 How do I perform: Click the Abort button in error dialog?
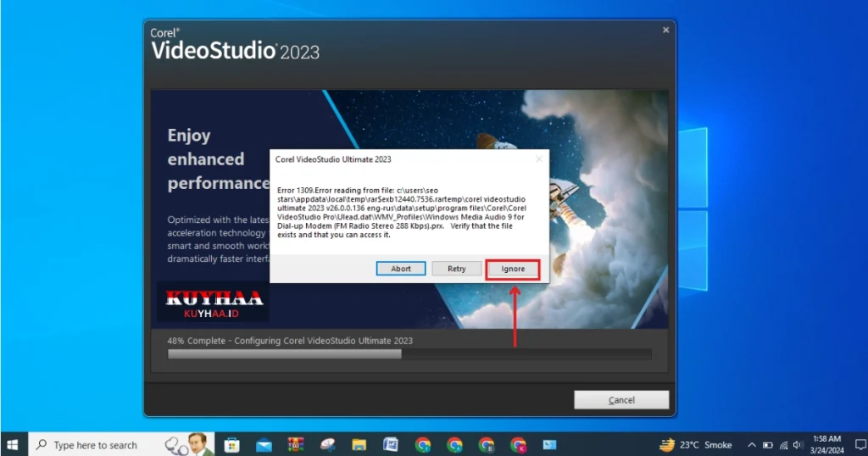[x=401, y=269]
